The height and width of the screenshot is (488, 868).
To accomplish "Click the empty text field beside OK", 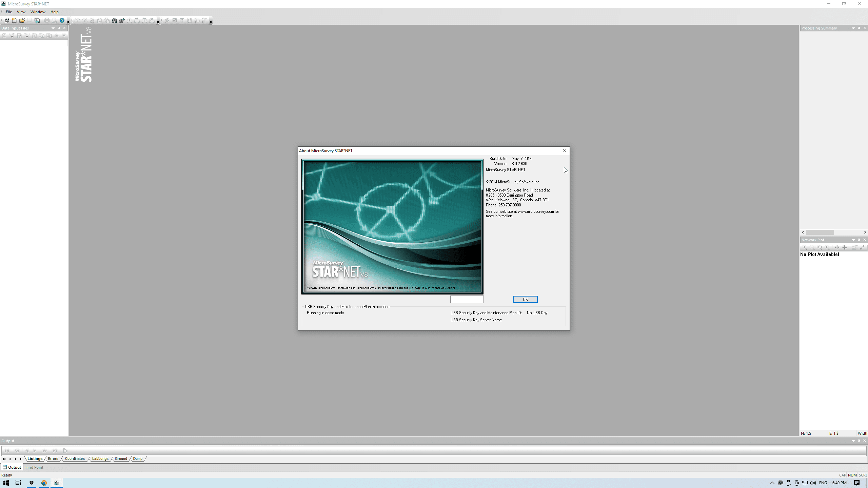I will [x=467, y=299].
